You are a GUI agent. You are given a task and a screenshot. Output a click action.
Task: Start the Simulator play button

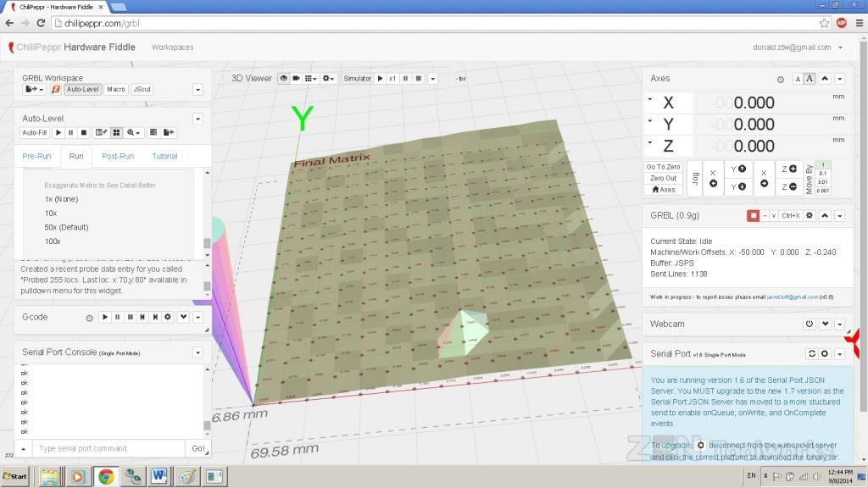coord(380,78)
